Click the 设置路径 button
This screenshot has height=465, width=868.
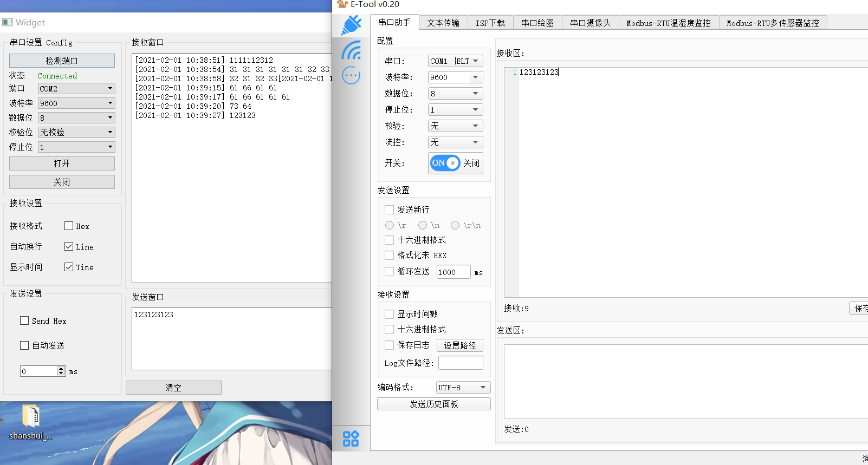click(460, 345)
